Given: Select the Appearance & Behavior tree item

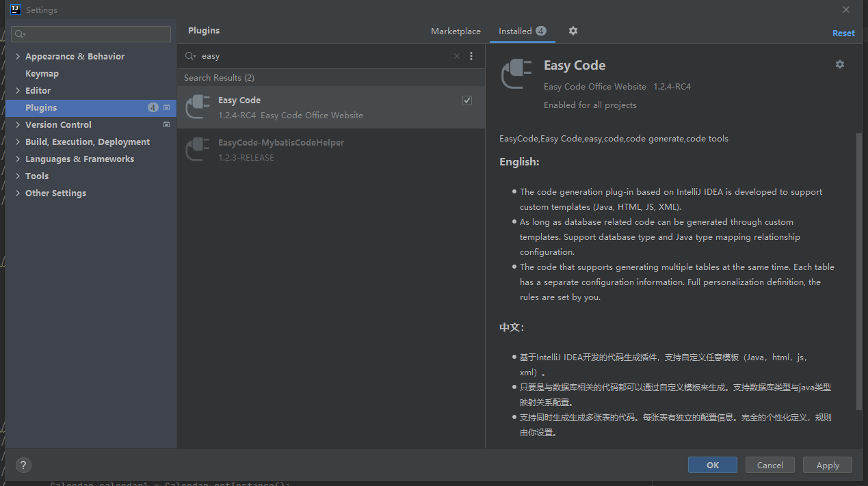Looking at the screenshot, I should tap(75, 56).
